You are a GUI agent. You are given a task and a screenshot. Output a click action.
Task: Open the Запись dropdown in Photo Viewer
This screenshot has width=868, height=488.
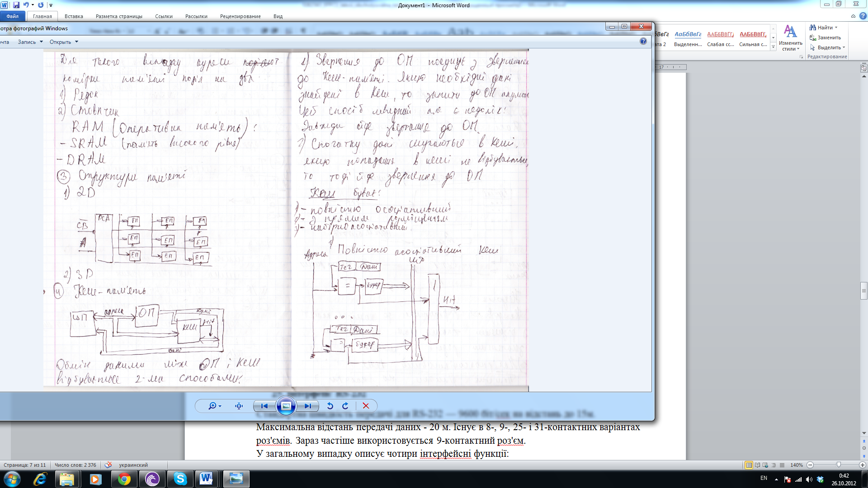pyautogui.click(x=30, y=42)
